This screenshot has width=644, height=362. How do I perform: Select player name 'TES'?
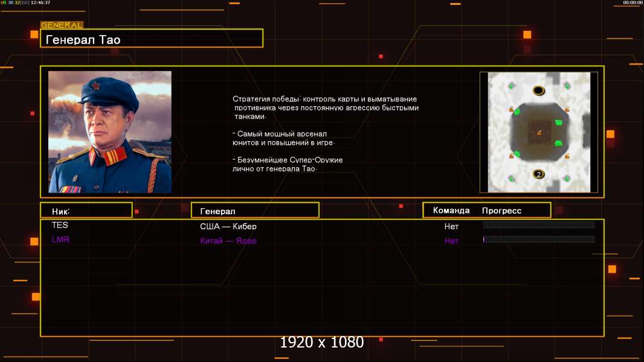click(x=60, y=225)
